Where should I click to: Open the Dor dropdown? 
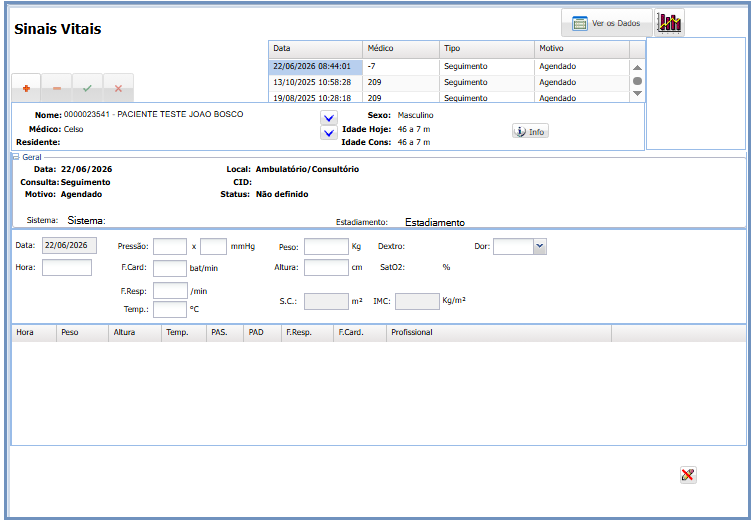[540, 246]
